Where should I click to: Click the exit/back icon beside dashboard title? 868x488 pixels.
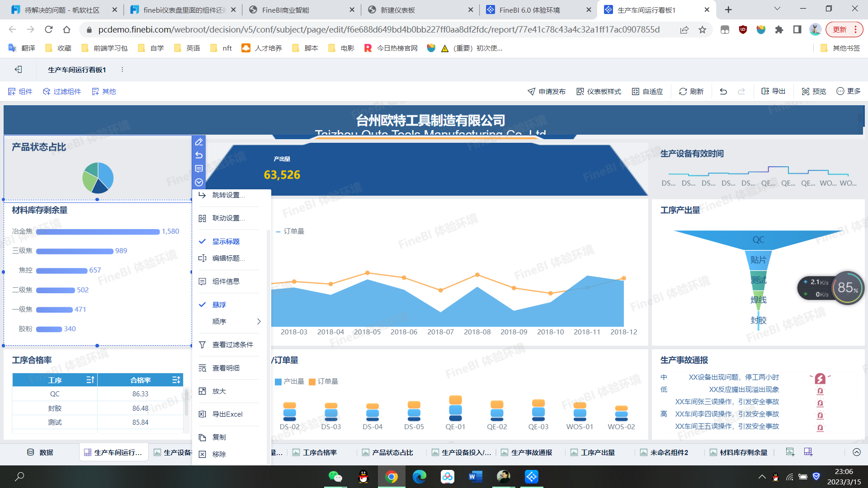(x=19, y=70)
